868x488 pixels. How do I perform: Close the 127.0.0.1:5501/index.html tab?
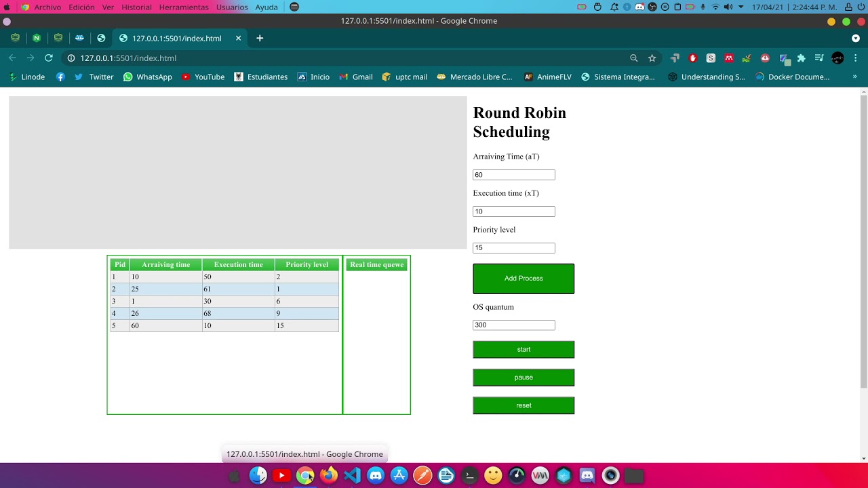[x=238, y=39]
